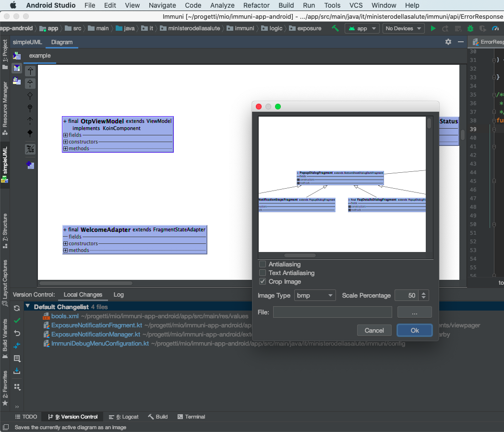Toggle tool window quick access in status bar
The width and height of the screenshot is (504, 432).
(x=5, y=427)
